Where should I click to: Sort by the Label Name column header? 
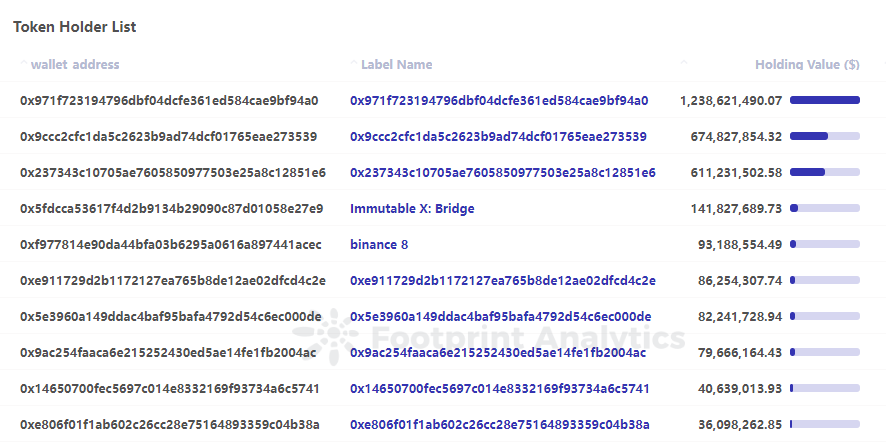click(x=396, y=65)
